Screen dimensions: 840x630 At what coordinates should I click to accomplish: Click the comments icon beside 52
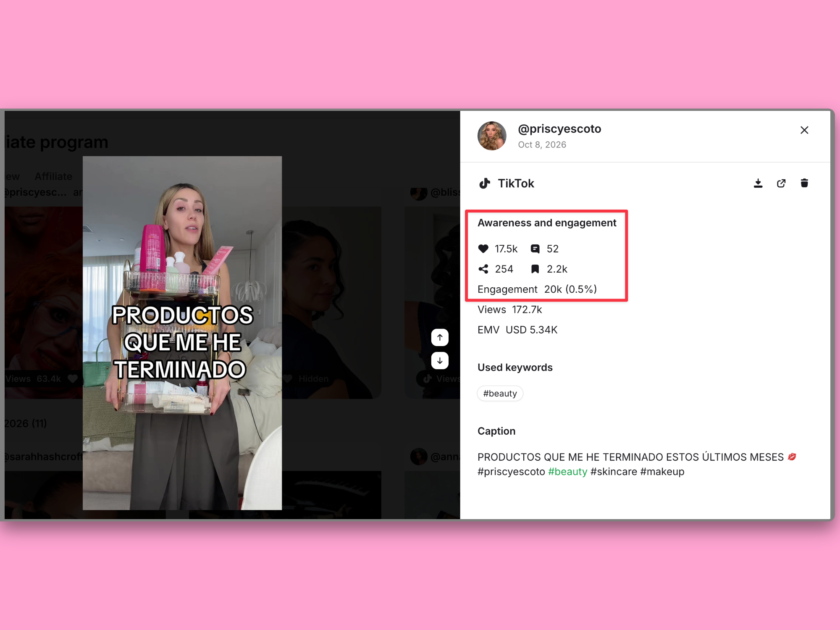[x=535, y=249]
